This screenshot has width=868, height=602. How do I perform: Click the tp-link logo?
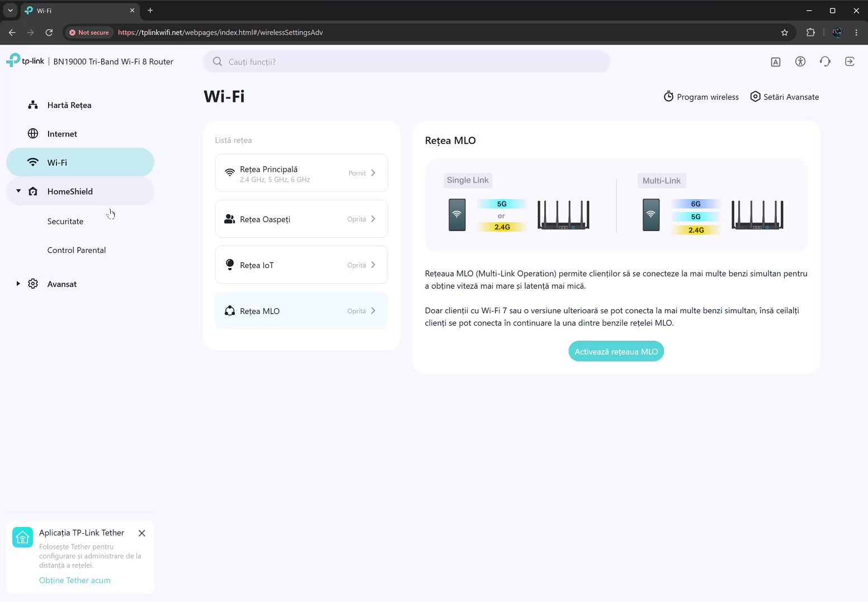point(25,61)
